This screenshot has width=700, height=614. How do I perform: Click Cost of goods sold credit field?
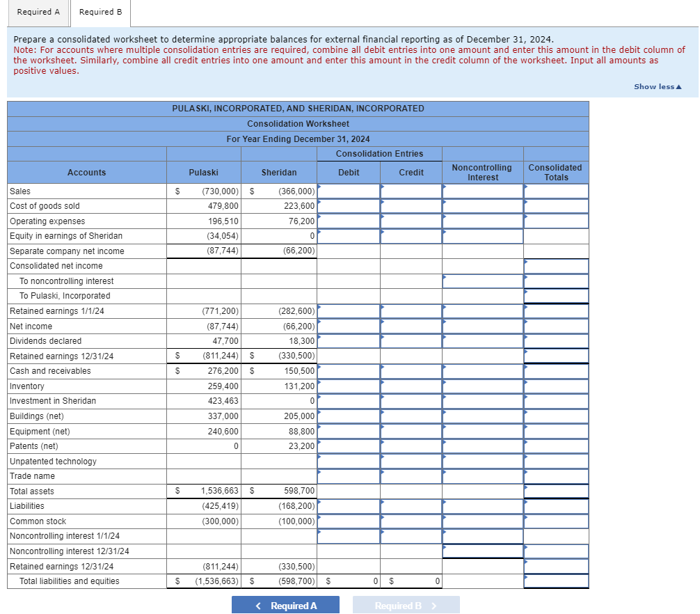point(411,206)
